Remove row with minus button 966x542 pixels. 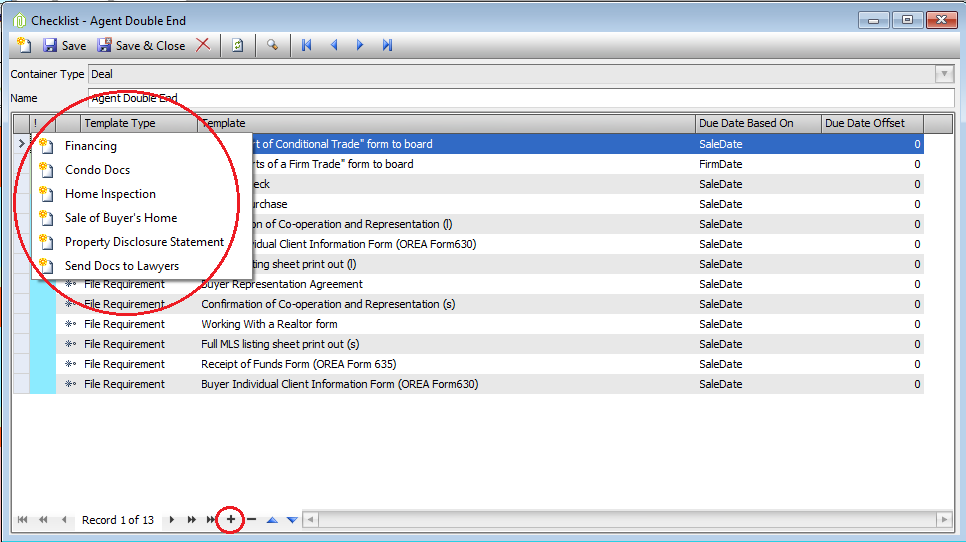tap(251, 520)
